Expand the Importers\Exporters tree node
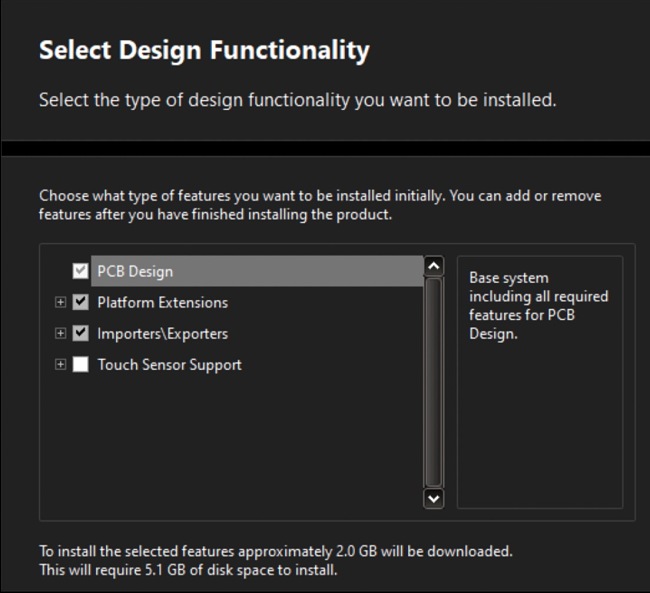 click(61, 333)
